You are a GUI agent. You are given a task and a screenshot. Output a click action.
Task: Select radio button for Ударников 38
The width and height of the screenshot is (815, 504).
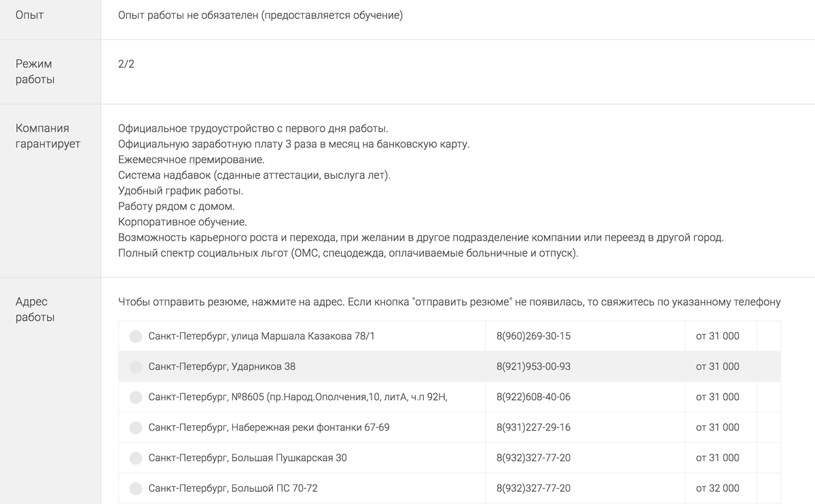(x=136, y=367)
